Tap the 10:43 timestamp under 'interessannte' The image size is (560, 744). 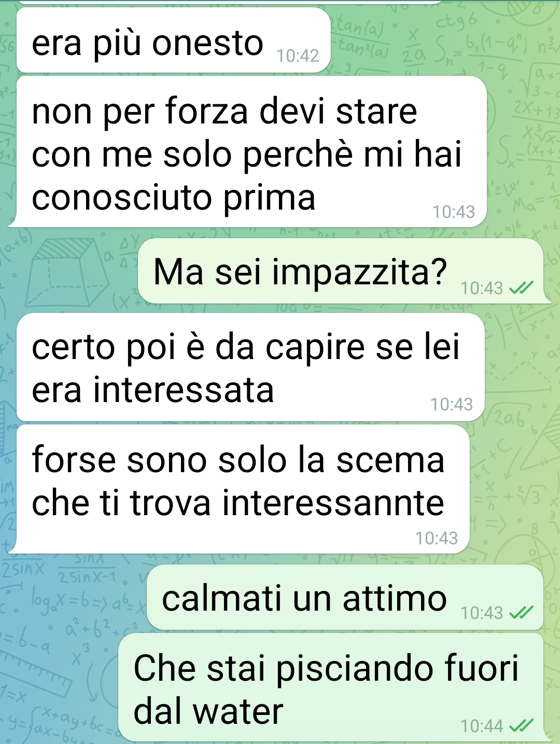pyautogui.click(x=437, y=538)
